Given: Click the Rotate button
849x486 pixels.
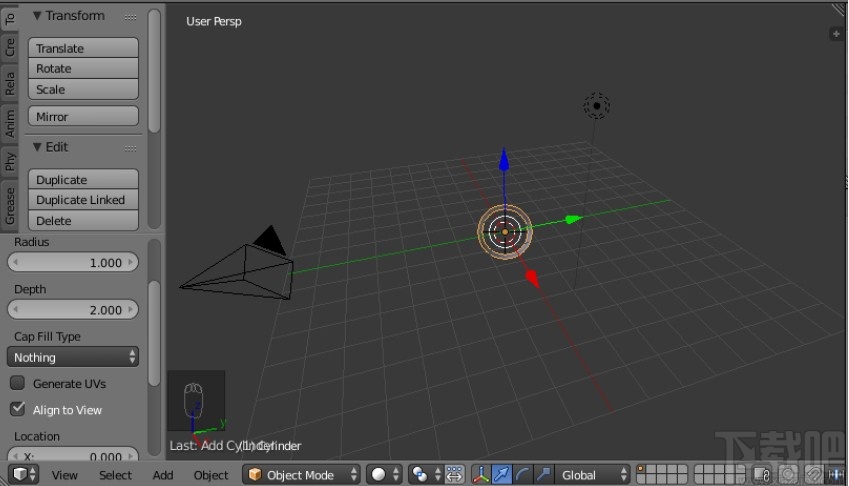Looking at the screenshot, I should (83, 68).
